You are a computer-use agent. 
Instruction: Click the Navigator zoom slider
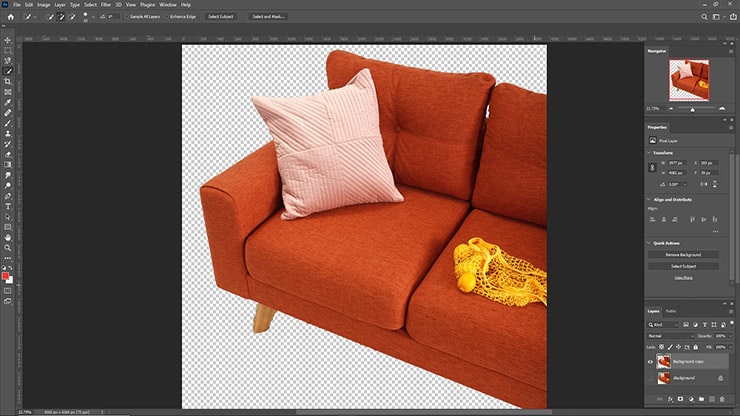pos(692,109)
